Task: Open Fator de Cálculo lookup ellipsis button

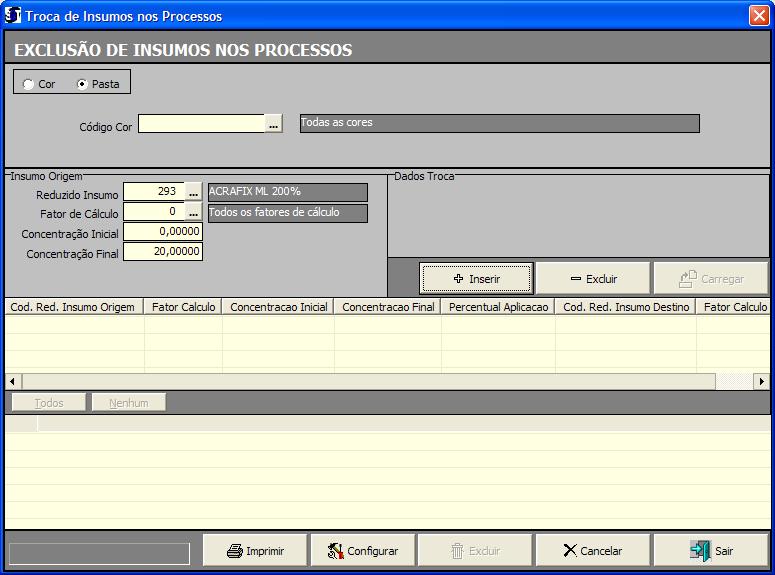Action: tap(194, 212)
